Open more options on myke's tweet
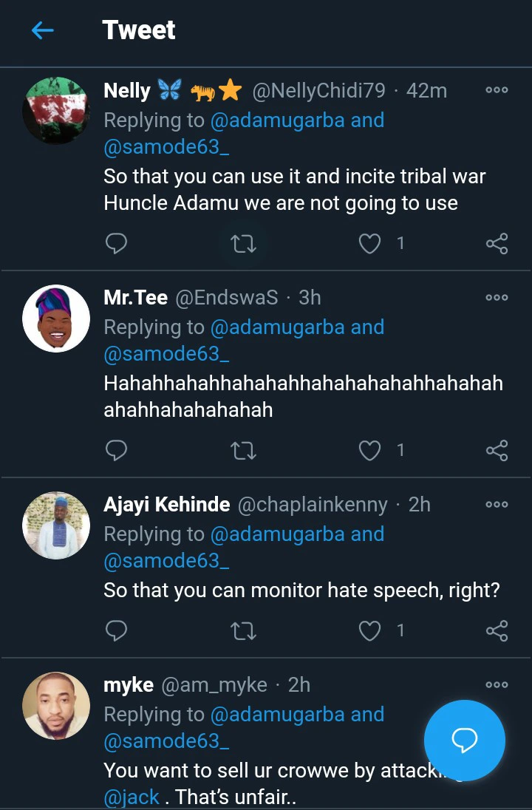The image size is (532, 810). (x=497, y=685)
